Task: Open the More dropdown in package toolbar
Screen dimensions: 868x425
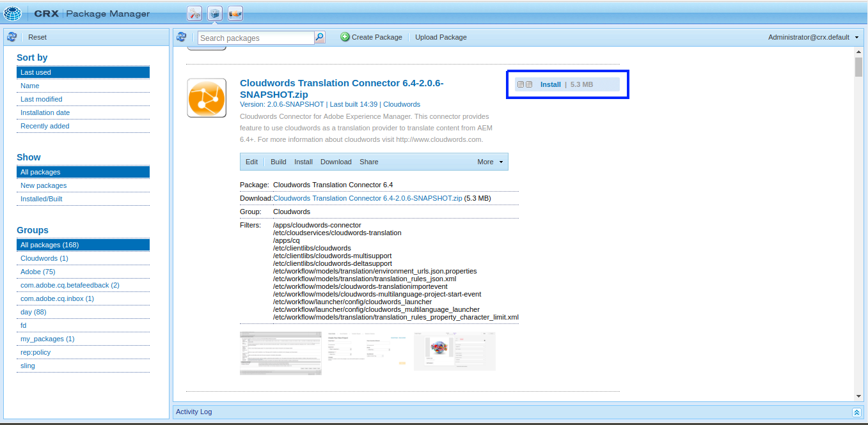Action: [490, 162]
